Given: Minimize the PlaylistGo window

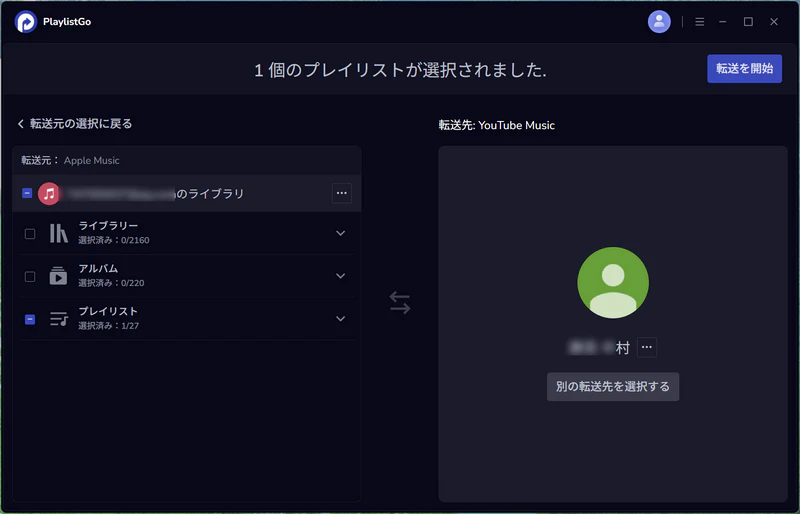Looking at the screenshot, I should click(x=722, y=22).
